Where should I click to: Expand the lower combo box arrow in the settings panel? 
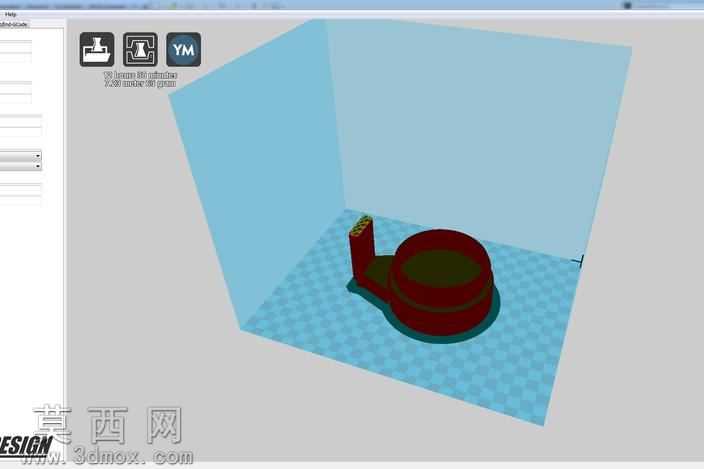(x=38, y=166)
